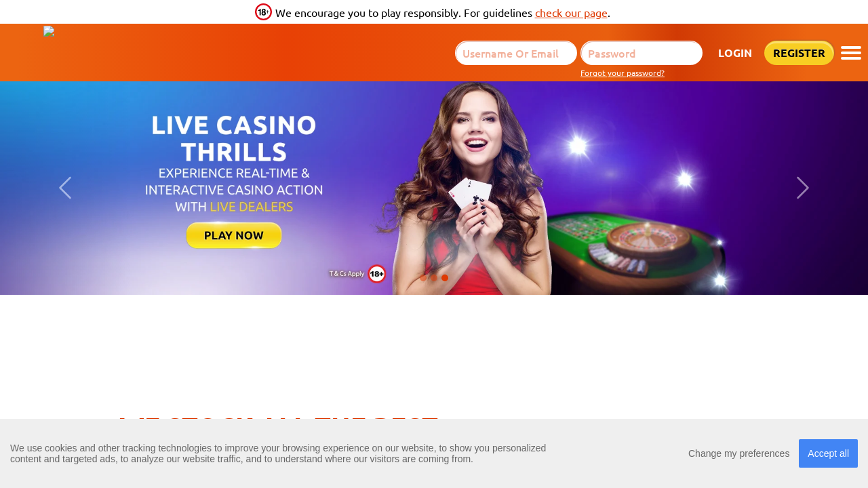The image size is (868, 488).
Task: Click the Password input field
Action: tap(642, 53)
